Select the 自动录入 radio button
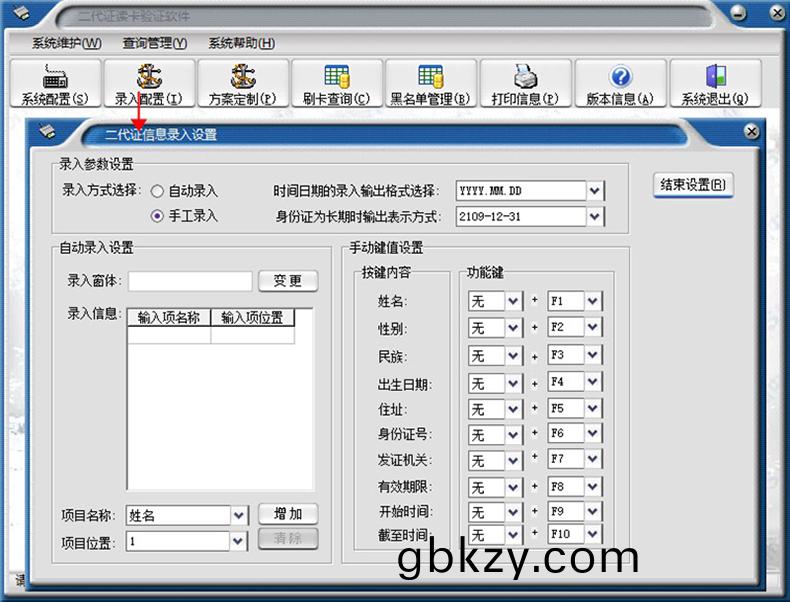Image resolution: width=790 pixels, height=602 pixels. [x=157, y=191]
